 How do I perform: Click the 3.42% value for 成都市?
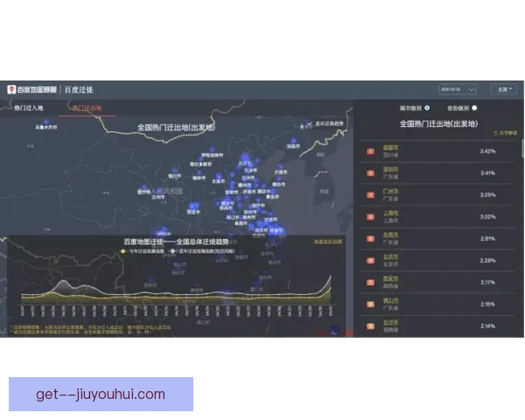tap(488, 151)
